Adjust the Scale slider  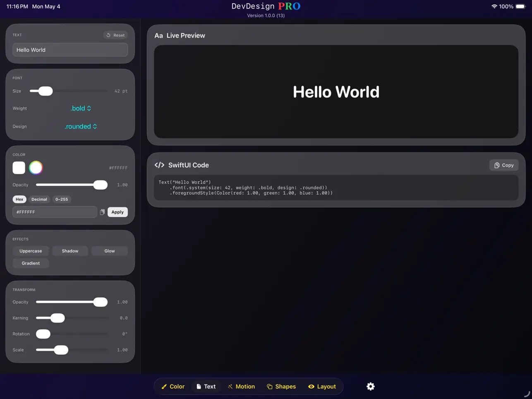[72, 350]
